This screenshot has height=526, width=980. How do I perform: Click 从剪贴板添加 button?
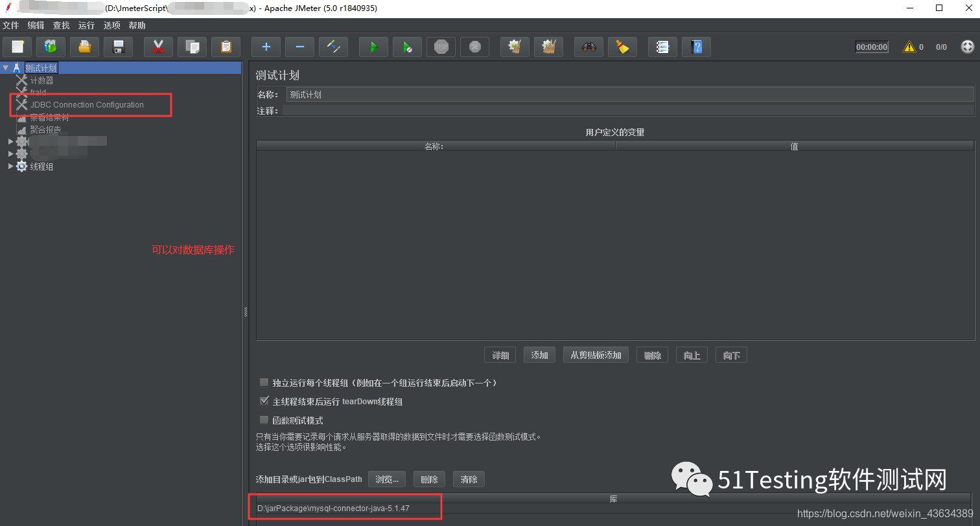coord(596,355)
